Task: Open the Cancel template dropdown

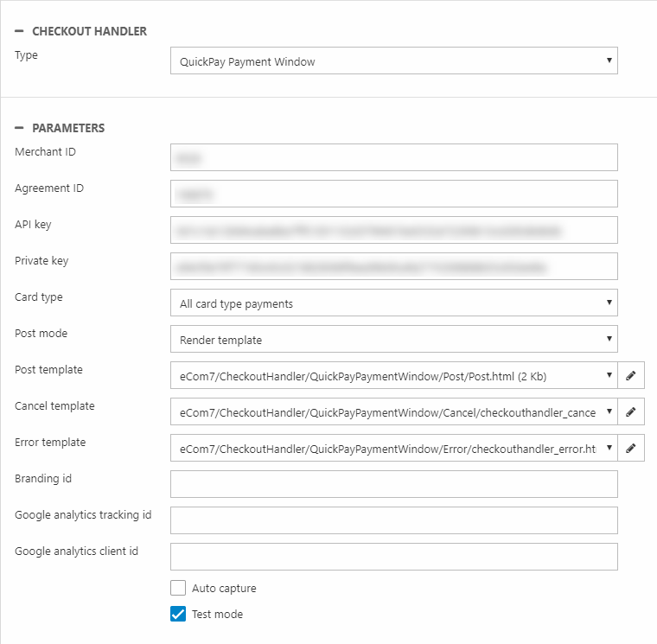Action: pyautogui.click(x=393, y=412)
